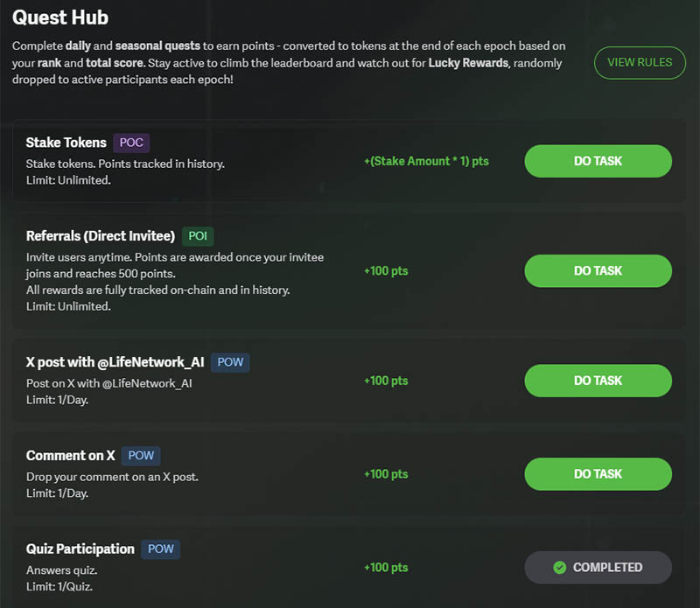Start the Referrals (Direct Invitee) task
The width and height of the screenshot is (700, 608).
pyautogui.click(x=598, y=271)
